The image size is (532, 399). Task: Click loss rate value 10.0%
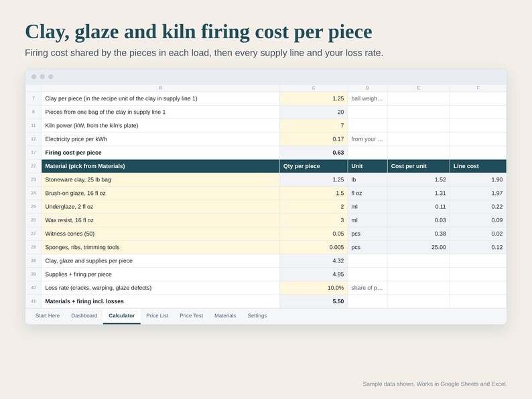click(x=314, y=288)
